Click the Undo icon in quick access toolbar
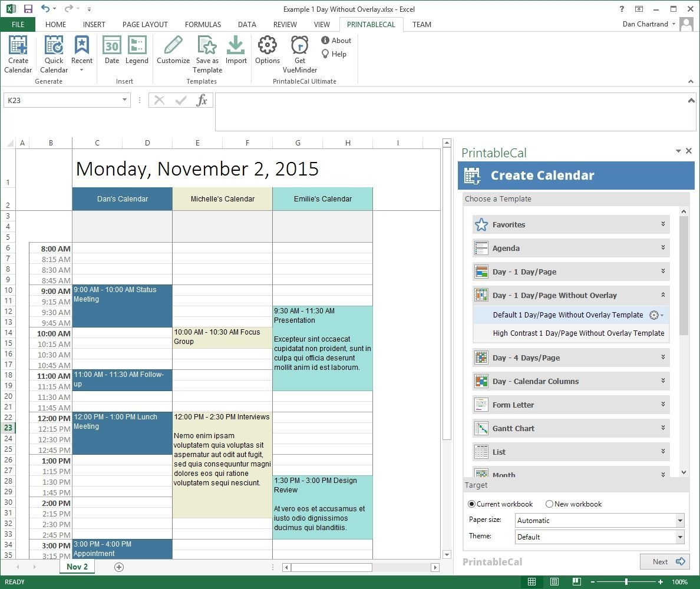The image size is (700, 589). (x=45, y=8)
